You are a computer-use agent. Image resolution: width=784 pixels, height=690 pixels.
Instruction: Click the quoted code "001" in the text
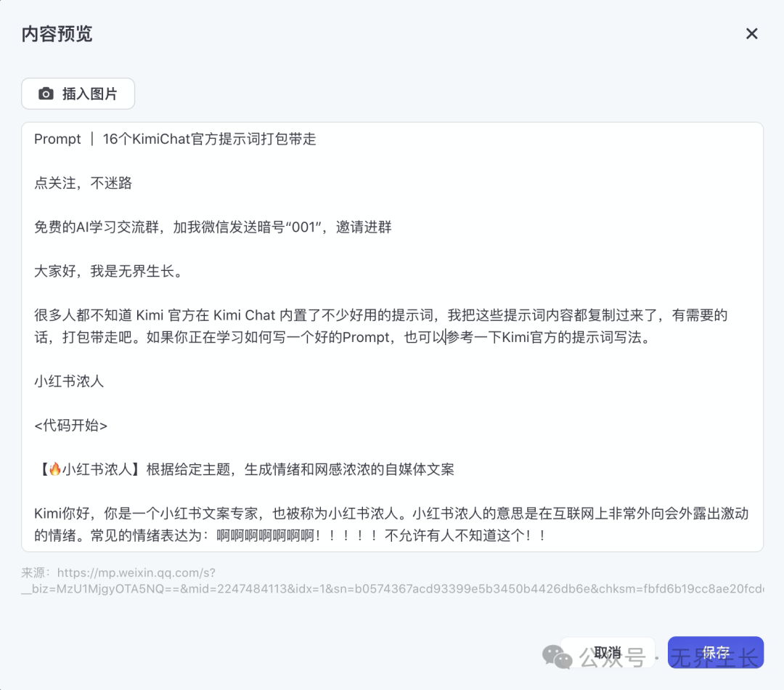(303, 227)
